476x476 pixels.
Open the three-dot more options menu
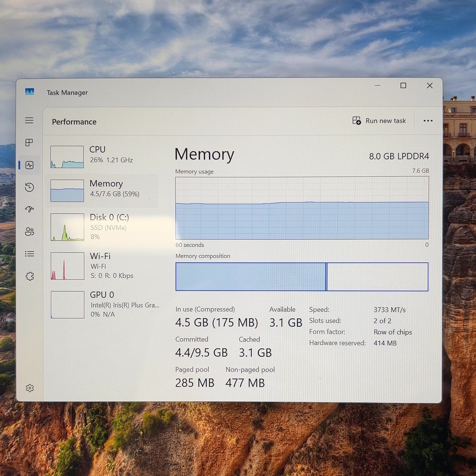click(428, 121)
